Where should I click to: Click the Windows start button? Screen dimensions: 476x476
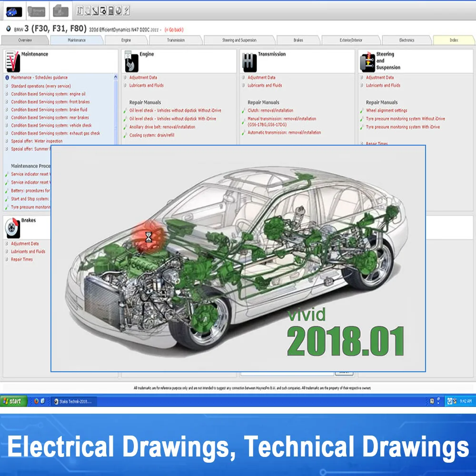tap(13, 401)
